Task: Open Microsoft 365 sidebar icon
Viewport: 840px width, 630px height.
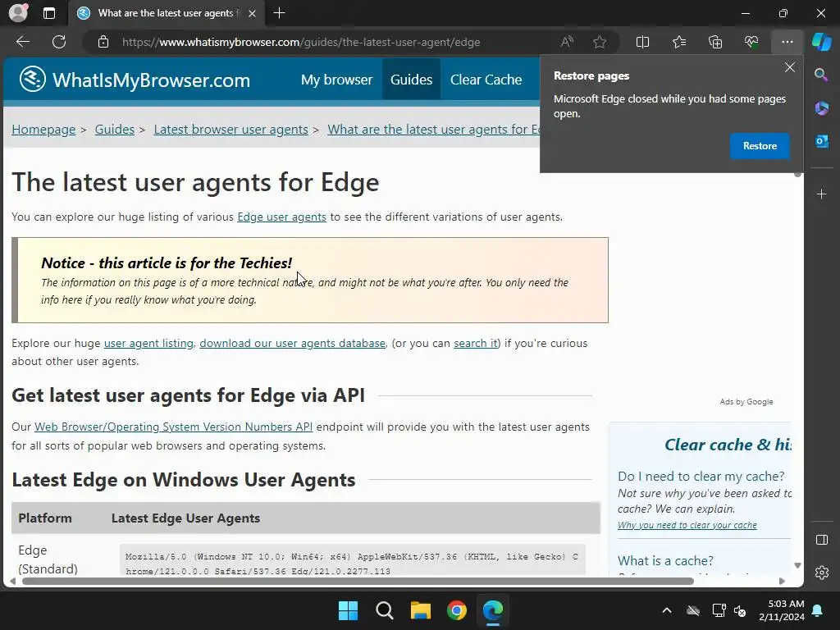Action: pyautogui.click(x=821, y=108)
